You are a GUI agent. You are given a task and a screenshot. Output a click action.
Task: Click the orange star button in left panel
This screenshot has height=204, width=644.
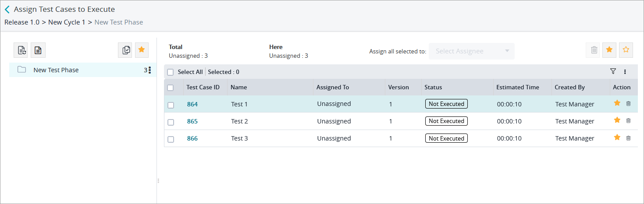pos(142,50)
